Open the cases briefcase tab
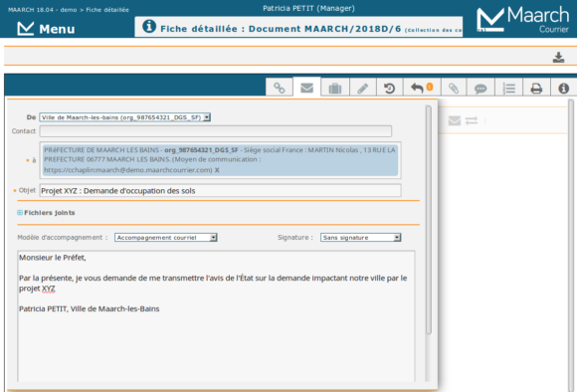Image resolution: width=577 pixels, height=392 pixels. click(x=335, y=89)
